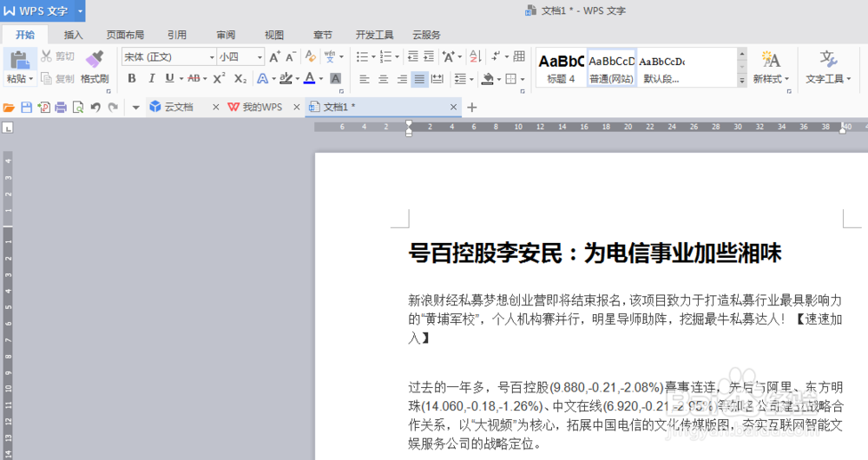Click the sort A-Z icon
The height and width of the screenshot is (460, 868).
point(476,56)
